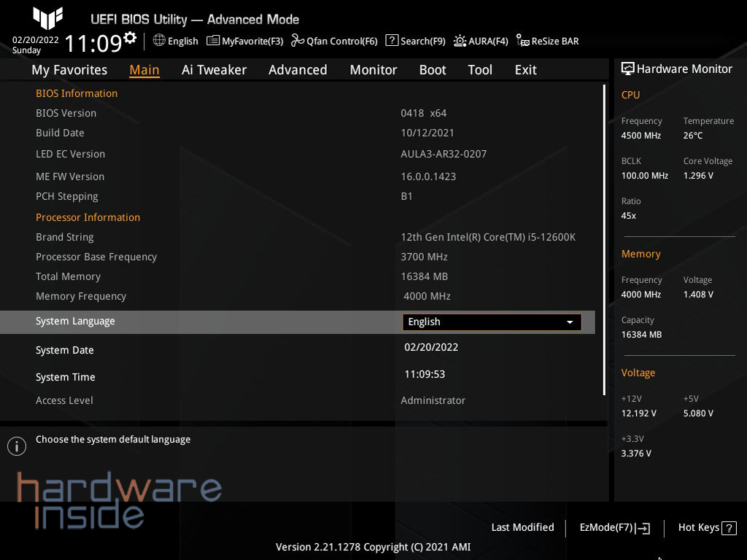Open the Advanced tab
Screen dimensions: 747x560
[x=298, y=70]
